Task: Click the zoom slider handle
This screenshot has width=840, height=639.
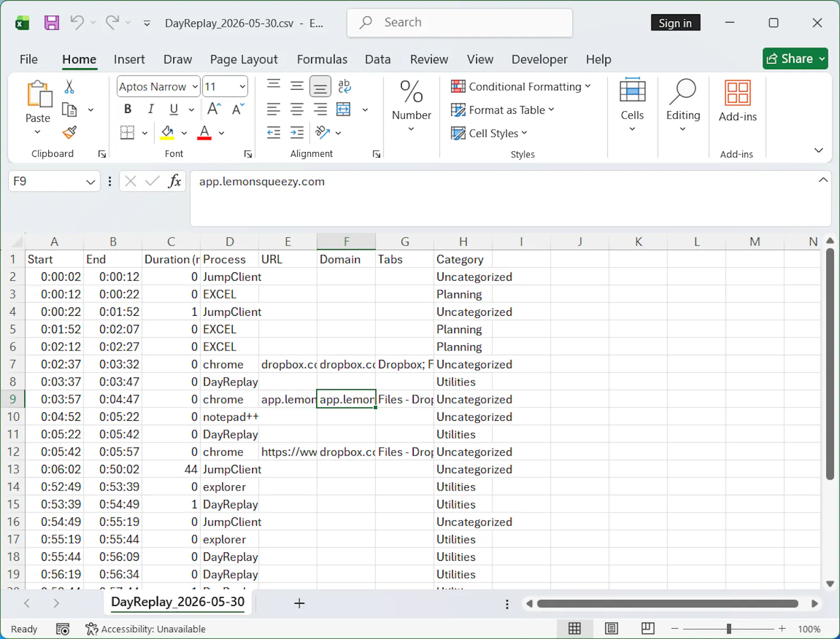Action: (729, 629)
